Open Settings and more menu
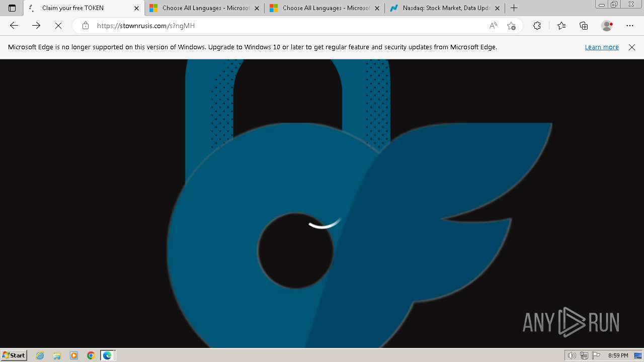 pos(630,26)
